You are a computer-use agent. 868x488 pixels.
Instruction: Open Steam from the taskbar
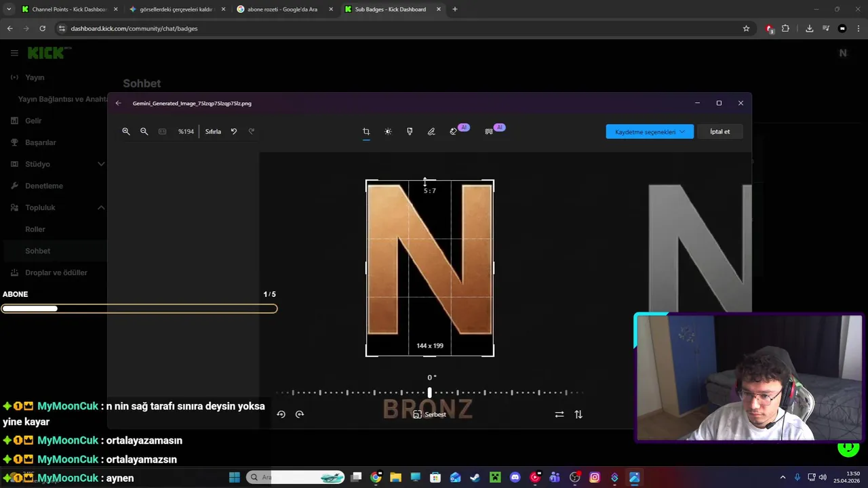475,478
